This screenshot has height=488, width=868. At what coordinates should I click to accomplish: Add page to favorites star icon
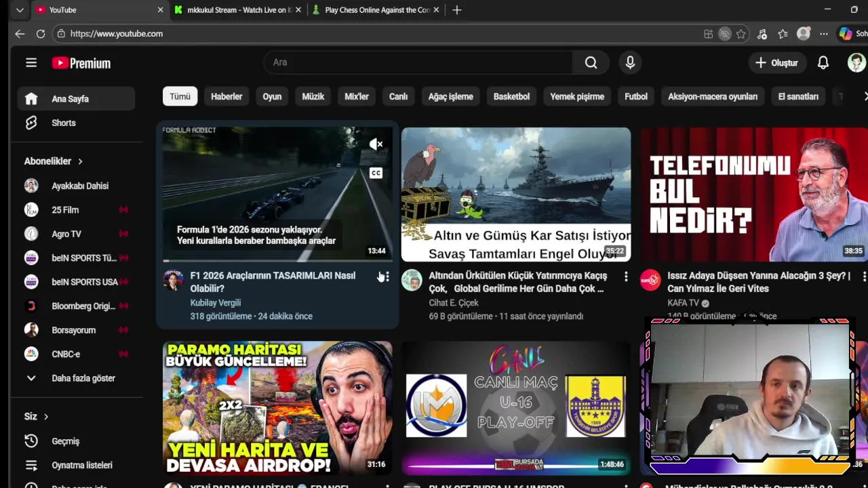click(x=741, y=34)
